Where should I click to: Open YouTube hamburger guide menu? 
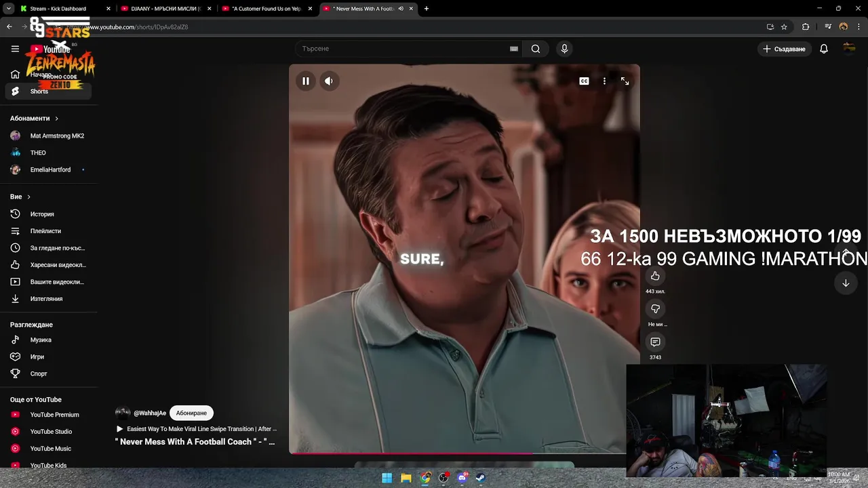tap(15, 49)
